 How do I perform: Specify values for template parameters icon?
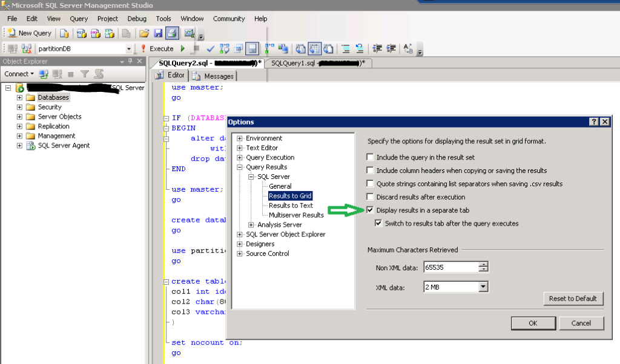click(x=408, y=48)
